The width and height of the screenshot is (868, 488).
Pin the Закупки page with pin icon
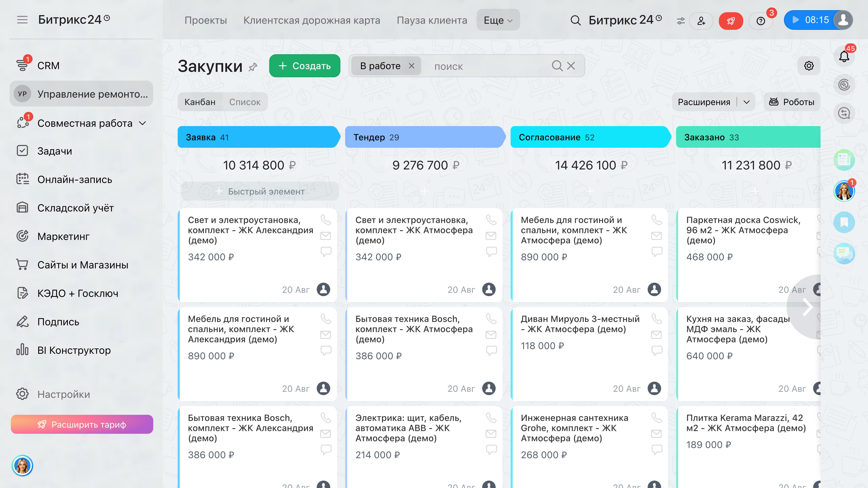click(253, 67)
